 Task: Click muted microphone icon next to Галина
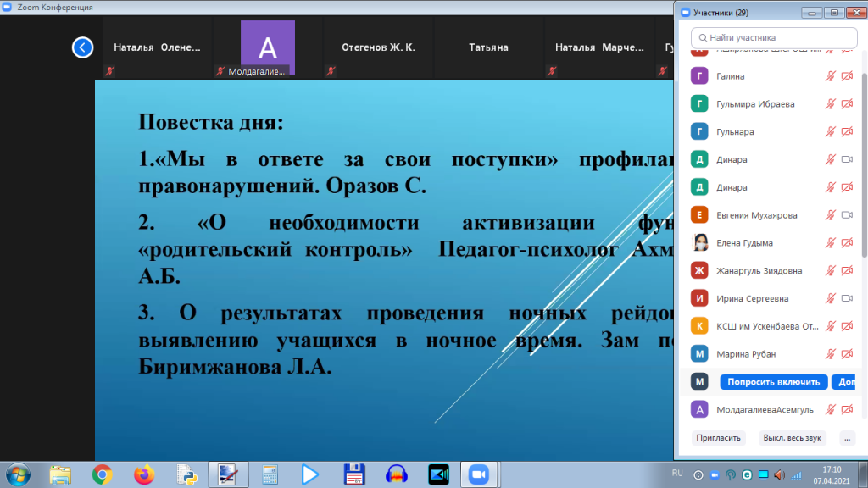tap(831, 76)
